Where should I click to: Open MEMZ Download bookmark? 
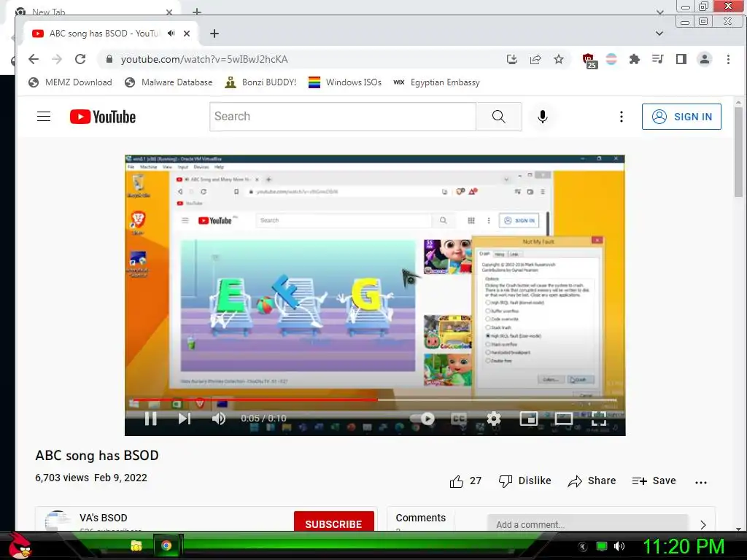(x=70, y=82)
